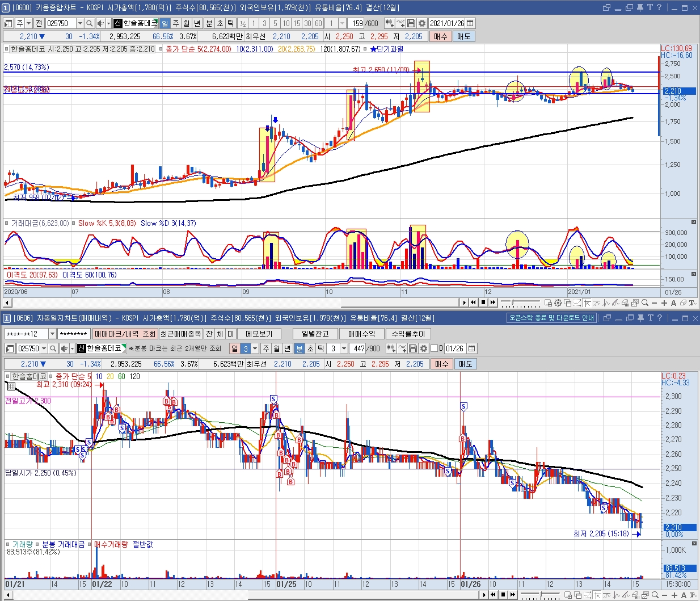Select the 틱 (tick) period in the top toolbar

[231, 23]
